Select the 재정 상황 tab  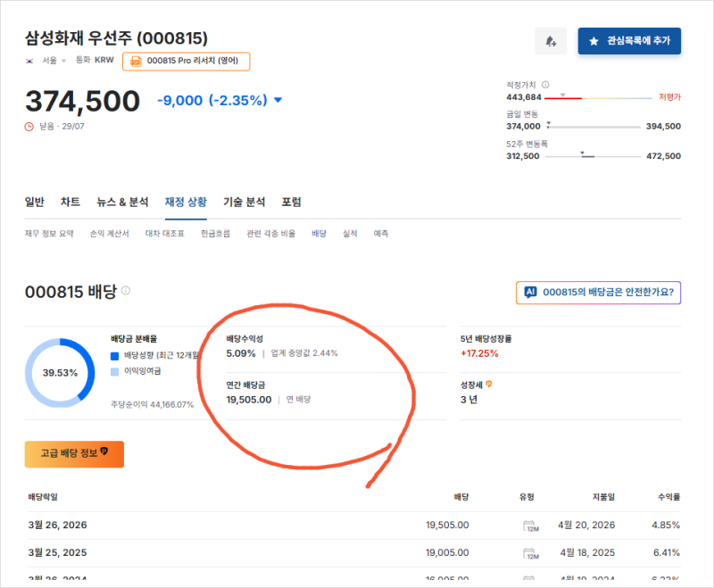click(x=186, y=202)
